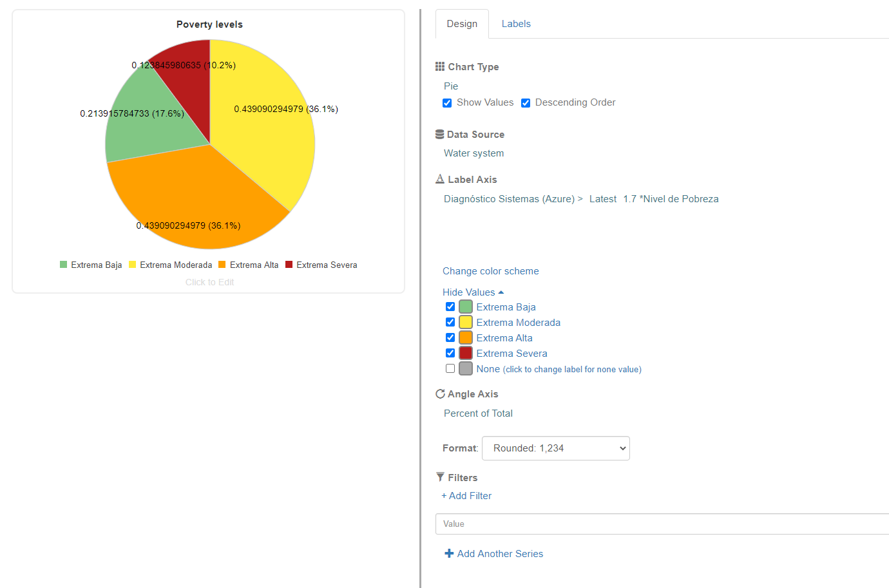Disable Descending Order

click(x=526, y=102)
